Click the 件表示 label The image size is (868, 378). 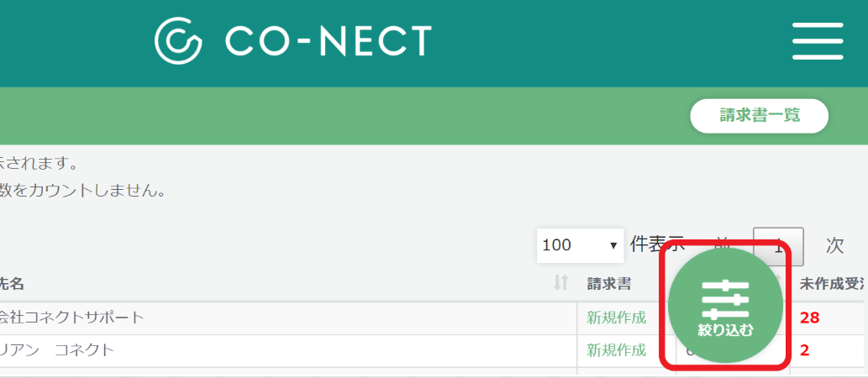coord(657,244)
